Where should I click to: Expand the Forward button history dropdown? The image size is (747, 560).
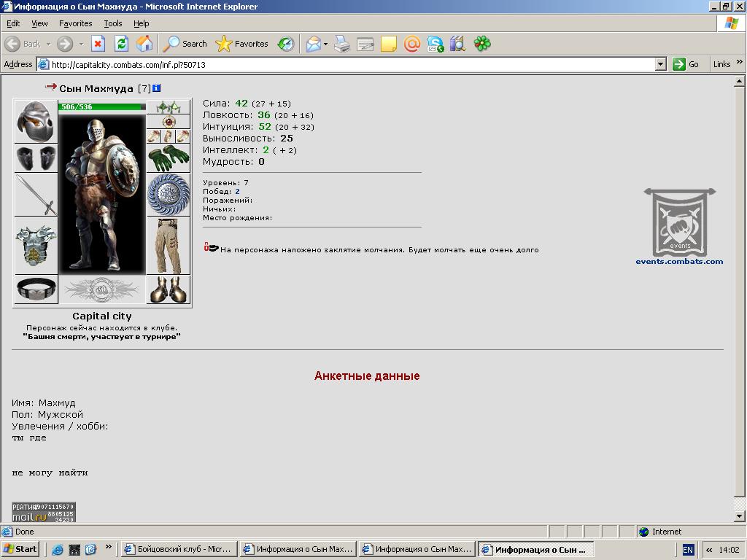[81, 44]
